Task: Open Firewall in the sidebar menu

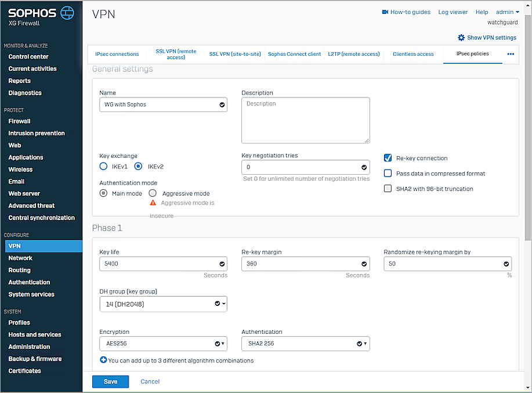Action: click(19, 121)
